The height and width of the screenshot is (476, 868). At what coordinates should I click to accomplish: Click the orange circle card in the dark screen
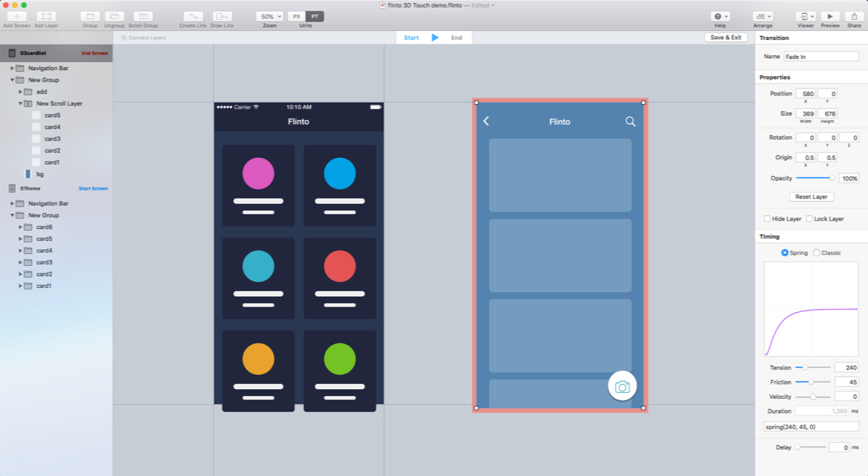259,371
